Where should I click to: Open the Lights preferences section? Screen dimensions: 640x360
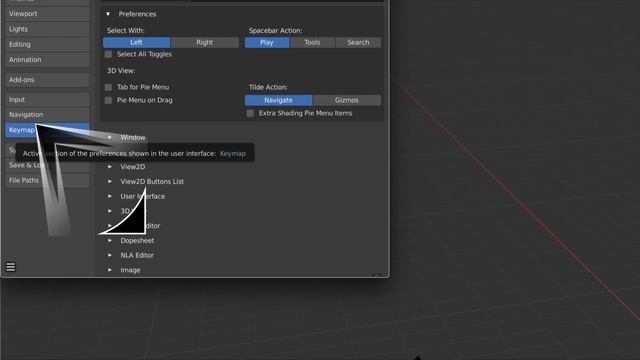click(47, 29)
